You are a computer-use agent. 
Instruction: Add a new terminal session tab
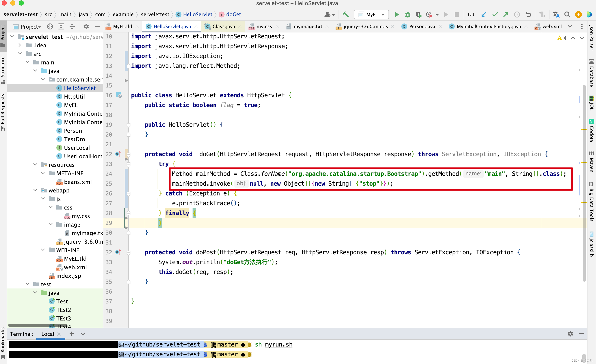coord(72,334)
